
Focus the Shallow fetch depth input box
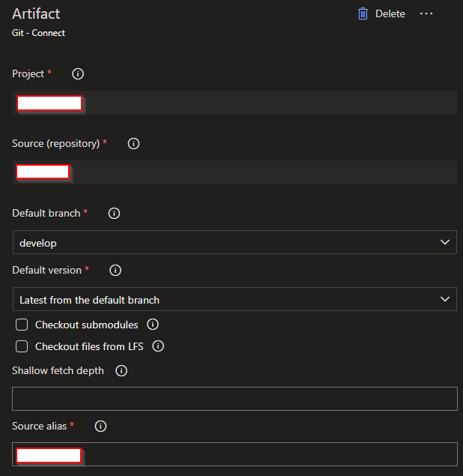tap(234, 399)
